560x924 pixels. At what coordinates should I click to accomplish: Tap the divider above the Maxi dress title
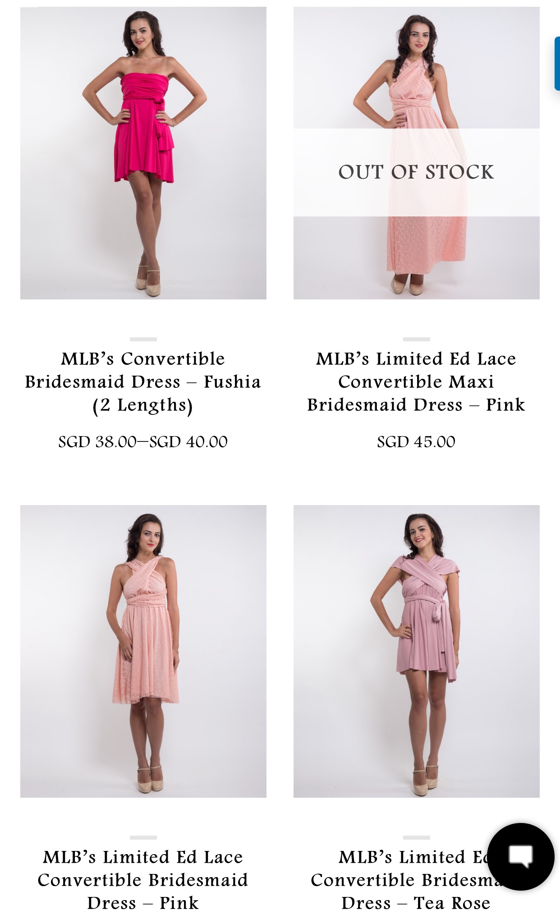click(417, 339)
